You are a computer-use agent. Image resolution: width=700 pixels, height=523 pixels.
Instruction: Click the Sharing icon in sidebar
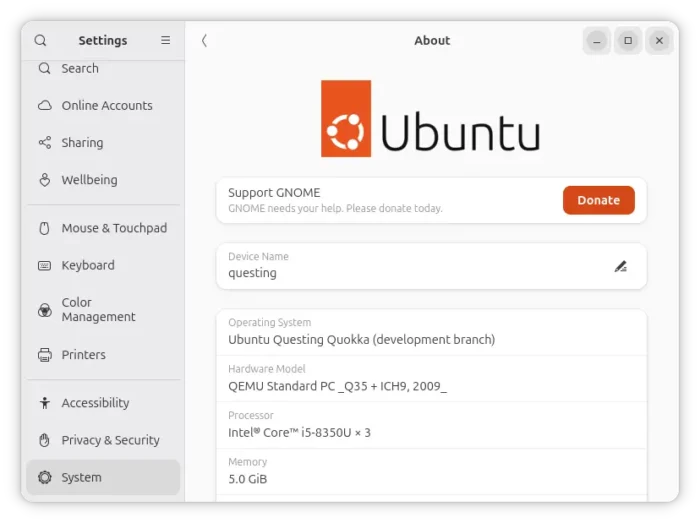pyautogui.click(x=45, y=143)
